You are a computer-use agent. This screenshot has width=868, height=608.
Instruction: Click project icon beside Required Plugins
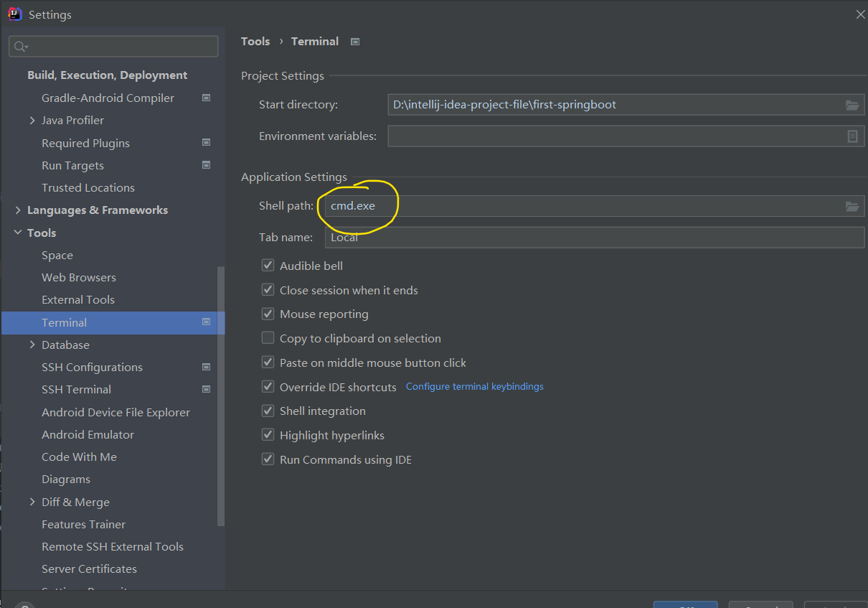click(x=207, y=143)
